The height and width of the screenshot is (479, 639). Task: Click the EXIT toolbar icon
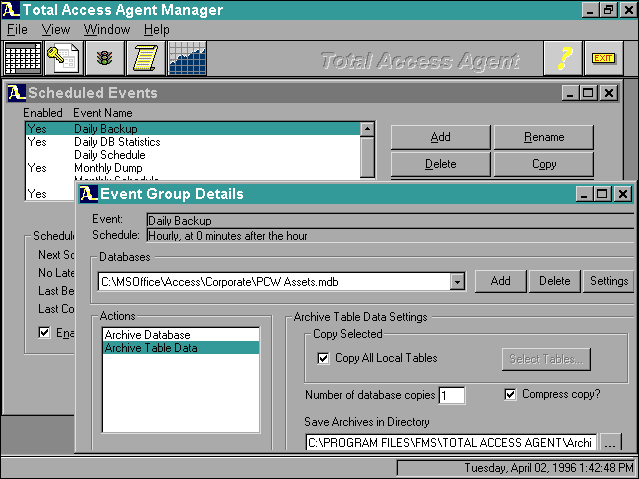click(603, 58)
